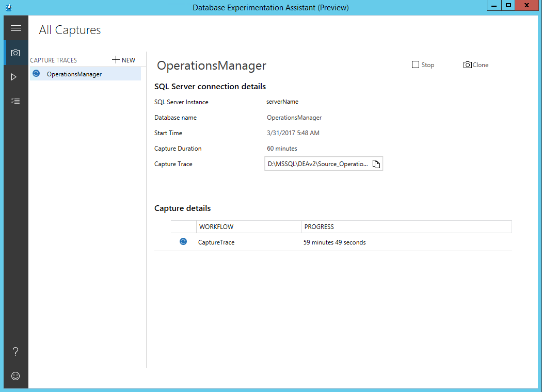The width and height of the screenshot is (542, 392).
Task: Open the Replay play icon in sidebar
Action: 14,77
